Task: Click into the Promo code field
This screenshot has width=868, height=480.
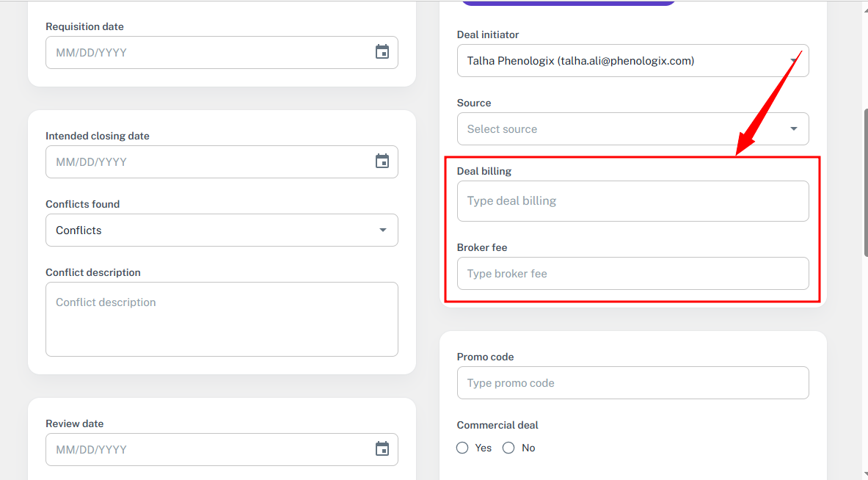Action: (632, 383)
